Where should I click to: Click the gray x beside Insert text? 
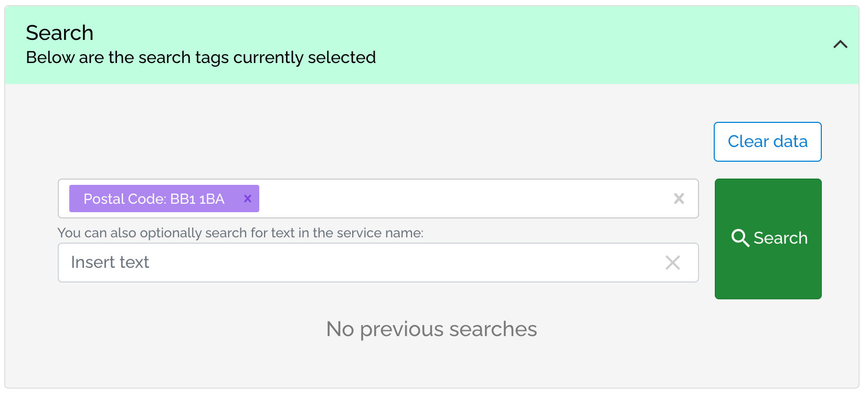pos(673,263)
